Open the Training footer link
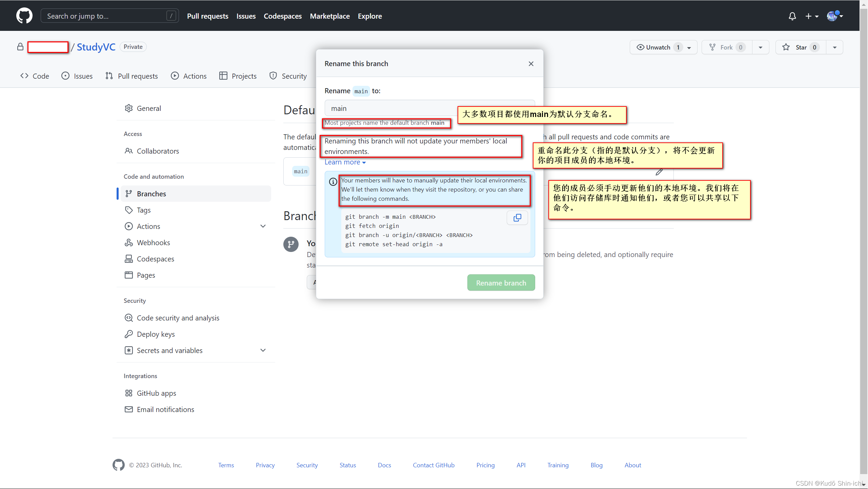This screenshot has width=868, height=489. (558, 465)
